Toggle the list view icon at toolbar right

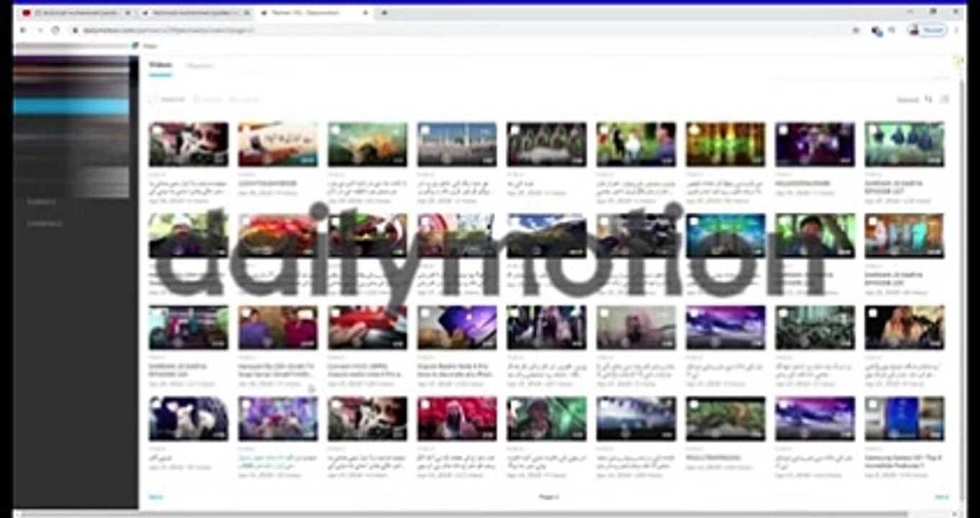coord(945,99)
